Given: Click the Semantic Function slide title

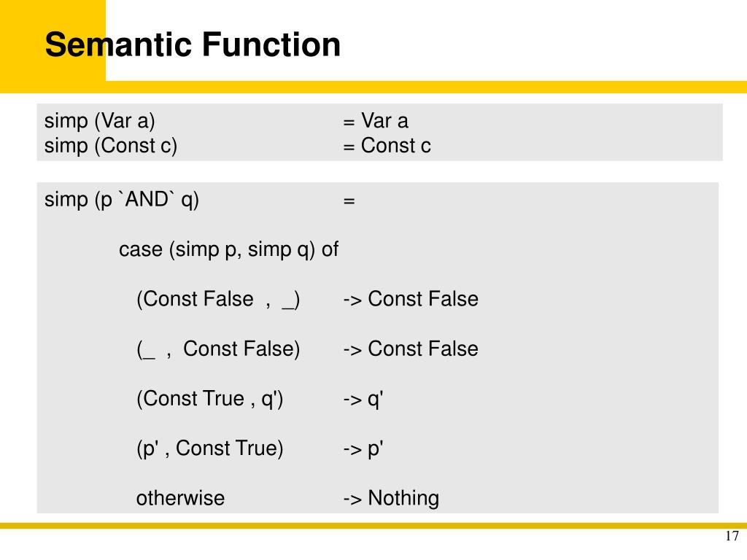Looking at the screenshot, I should [193, 44].
